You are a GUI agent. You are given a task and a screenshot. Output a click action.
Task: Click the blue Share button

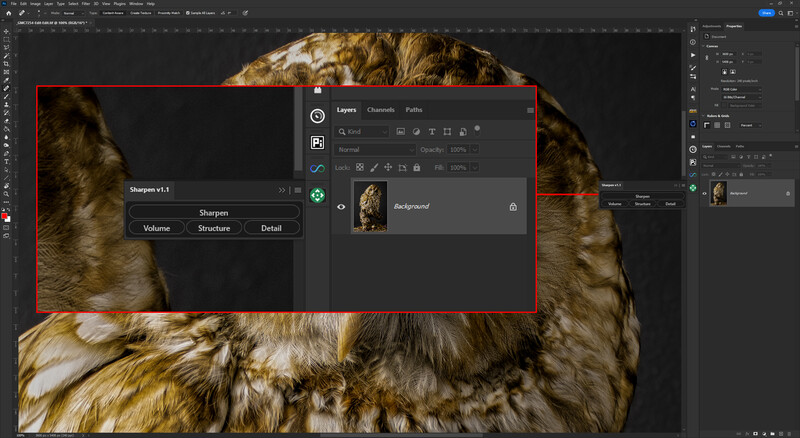[x=766, y=13]
